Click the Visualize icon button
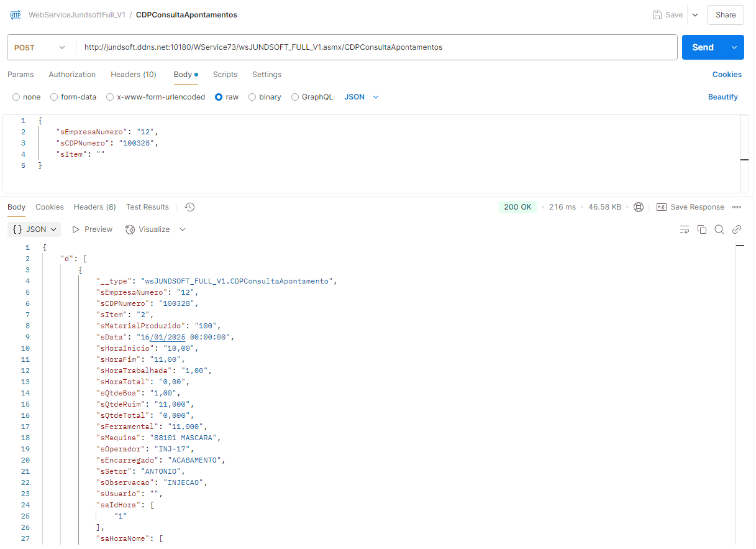 [147, 229]
